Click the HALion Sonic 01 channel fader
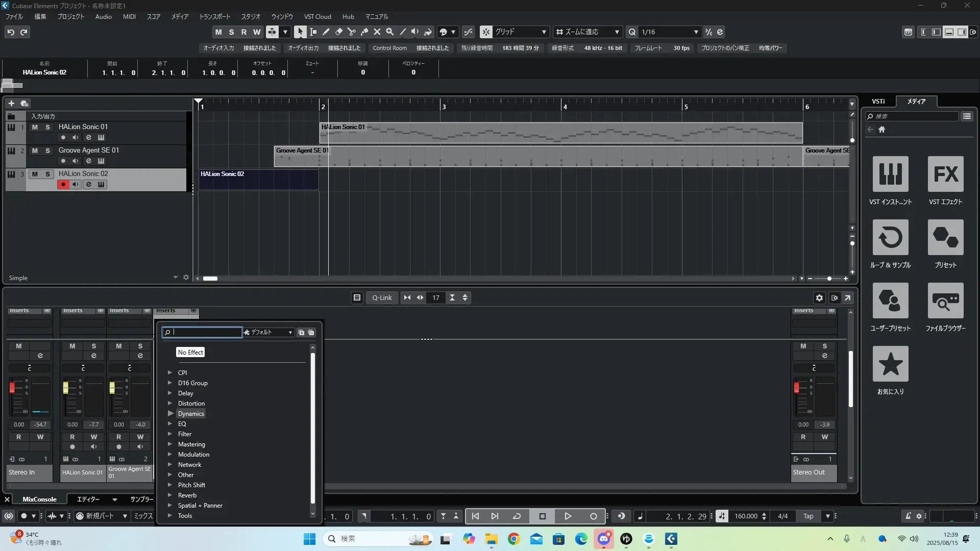The image size is (980, 551). pos(65,388)
